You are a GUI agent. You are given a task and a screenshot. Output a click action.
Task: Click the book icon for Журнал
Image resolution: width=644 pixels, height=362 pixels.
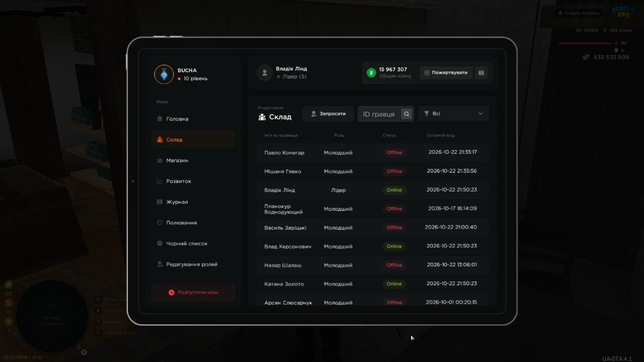[159, 202]
